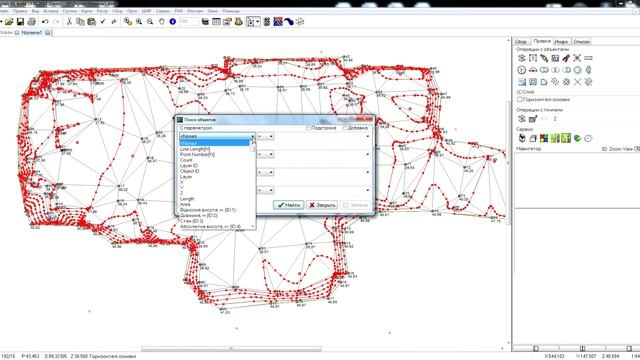The width and height of the screenshot is (640, 360).
Task: Click the red tool icon in object operations
Action: click(566, 58)
